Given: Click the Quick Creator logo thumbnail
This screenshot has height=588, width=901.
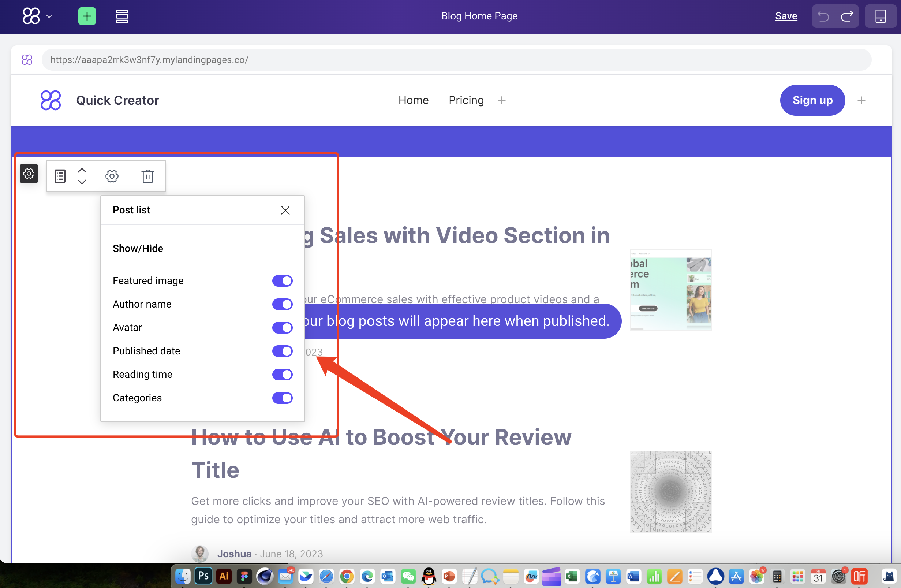Looking at the screenshot, I should tap(51, 100).
